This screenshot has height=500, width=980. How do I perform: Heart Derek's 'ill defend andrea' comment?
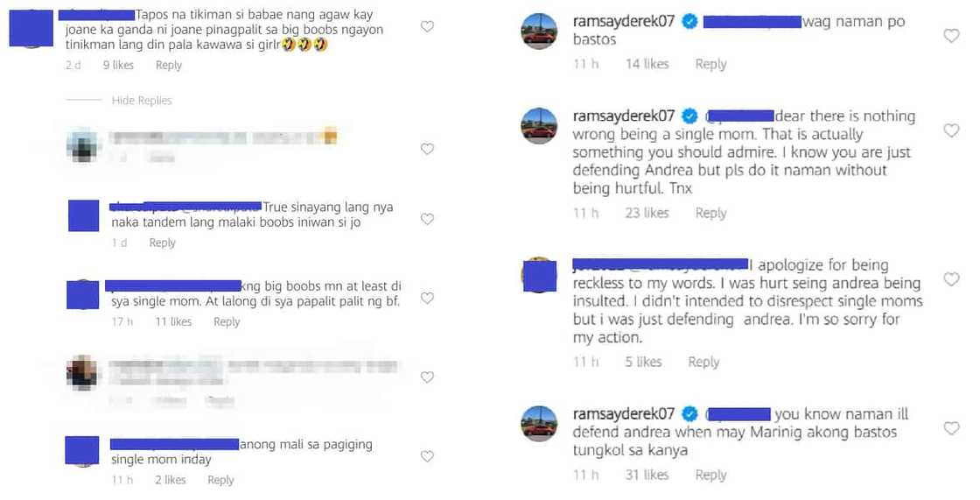951,428
